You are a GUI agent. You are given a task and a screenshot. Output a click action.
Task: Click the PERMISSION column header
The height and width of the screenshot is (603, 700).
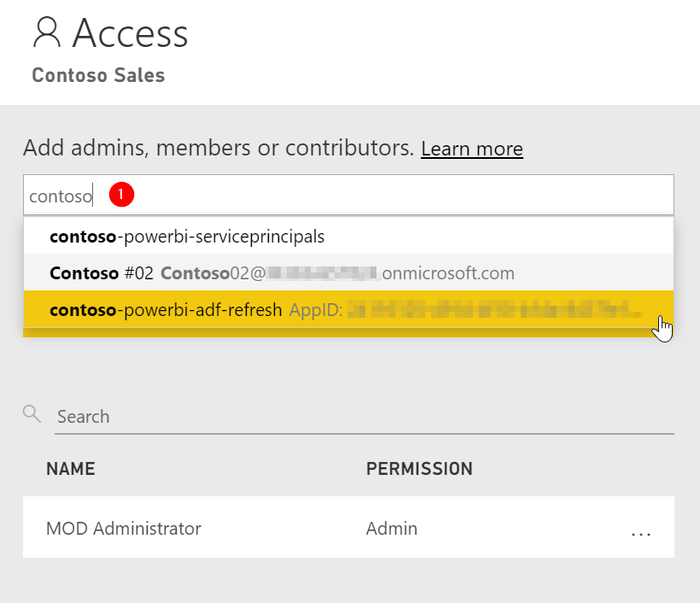[x=419, y=469]
